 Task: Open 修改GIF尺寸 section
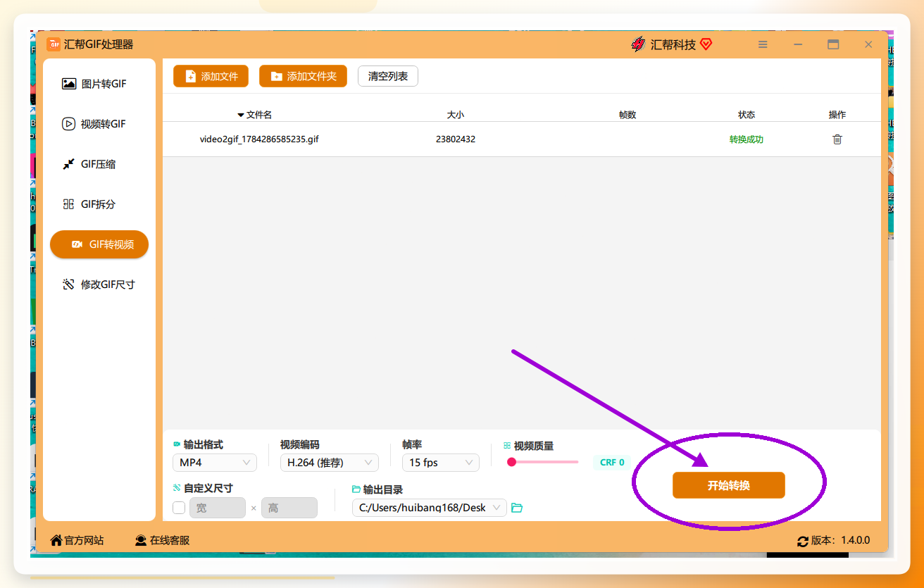(x=98, y=284)
